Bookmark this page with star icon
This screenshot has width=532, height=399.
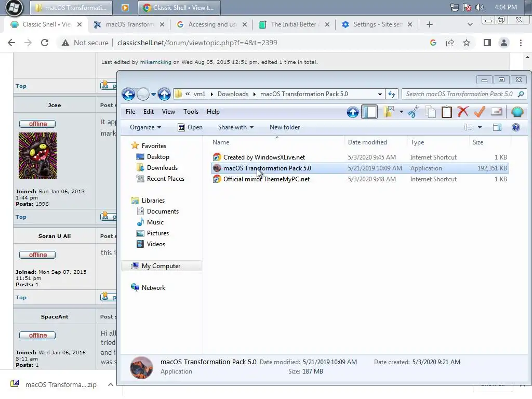[x=467, y=43]
